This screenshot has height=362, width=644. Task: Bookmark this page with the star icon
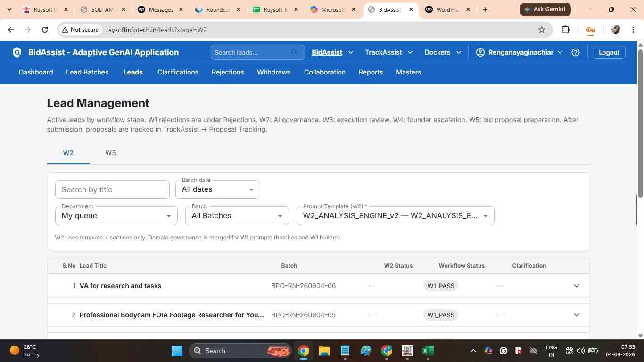click(542, 30)
